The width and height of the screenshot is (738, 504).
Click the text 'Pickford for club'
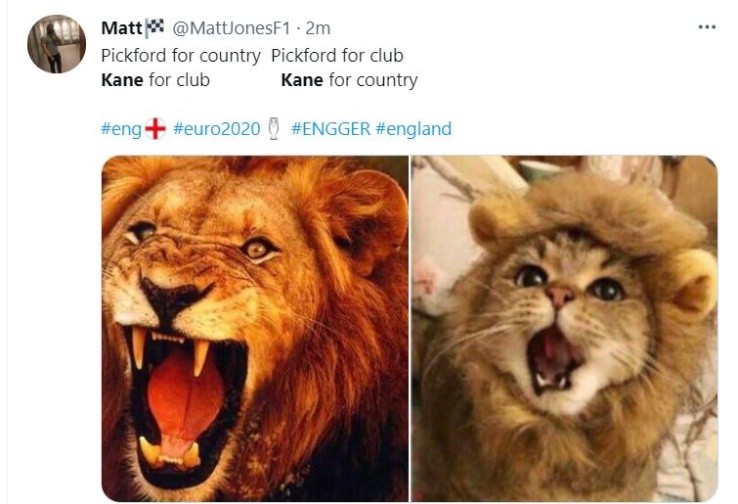coord(337,56)
